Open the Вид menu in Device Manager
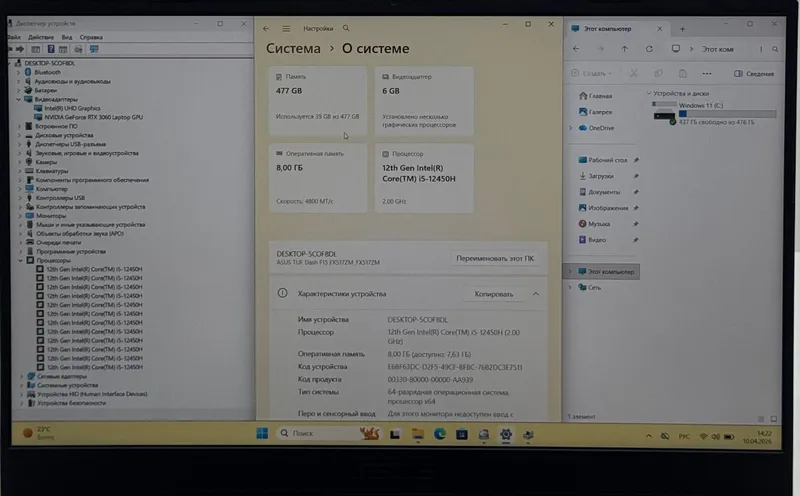Screen dimensions: 800x496 pyautogui.click(x=67, y=37)
